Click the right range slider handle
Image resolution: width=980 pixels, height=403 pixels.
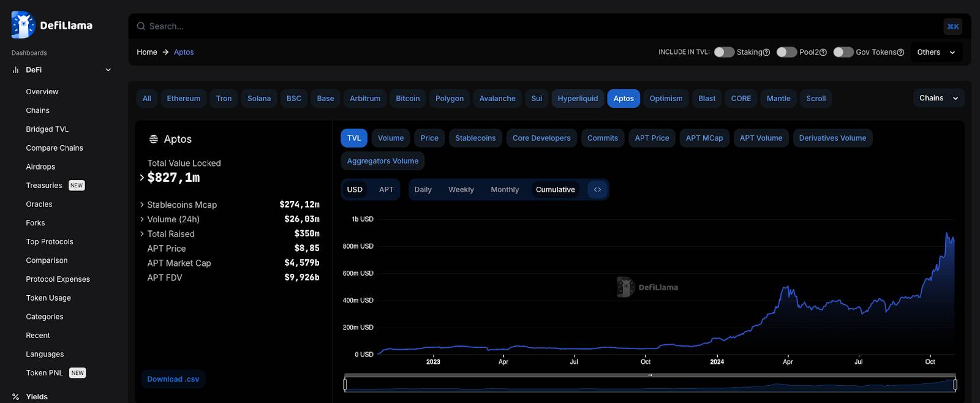pyautogui.click(x=955, y=385)
